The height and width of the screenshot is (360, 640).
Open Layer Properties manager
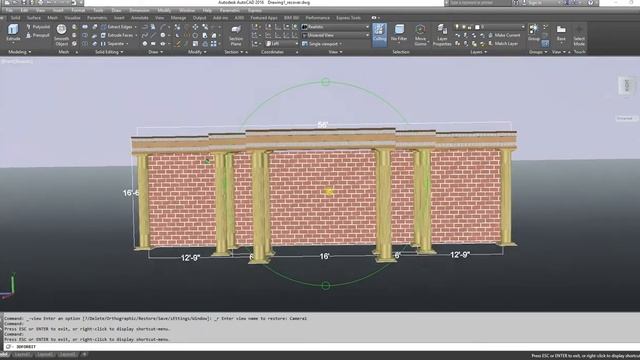442,35
